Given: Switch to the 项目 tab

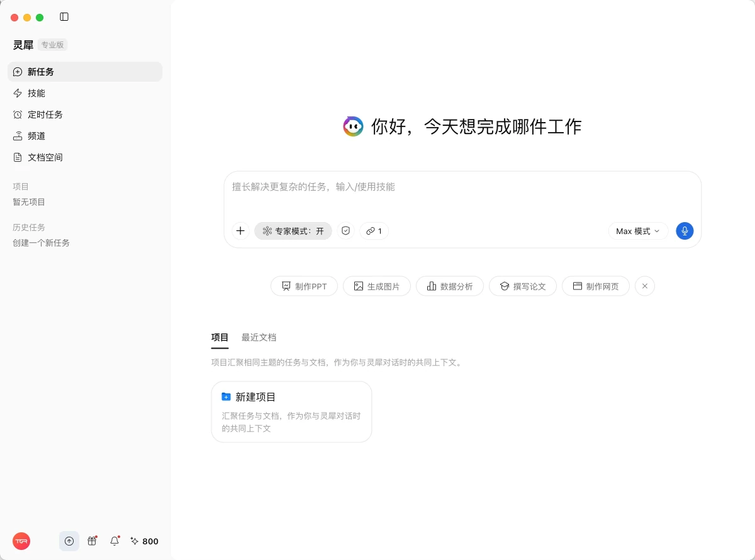Looking at the screenshot, I should click(x=220, y=337).
